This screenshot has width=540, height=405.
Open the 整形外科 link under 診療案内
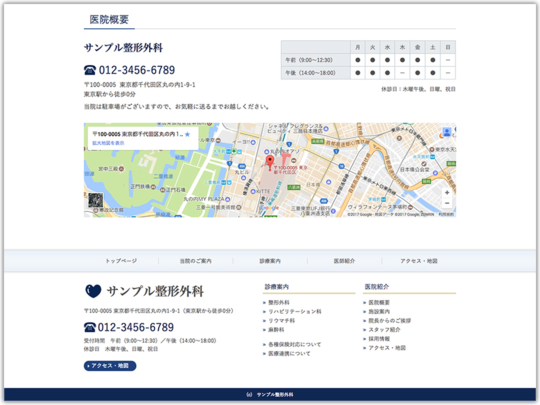coord(279,302)
